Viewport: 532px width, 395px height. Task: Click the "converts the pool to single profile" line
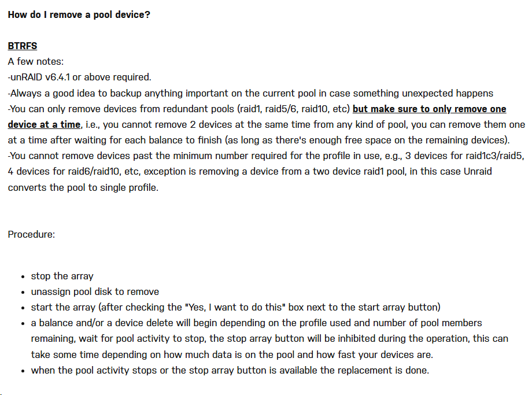83,187
